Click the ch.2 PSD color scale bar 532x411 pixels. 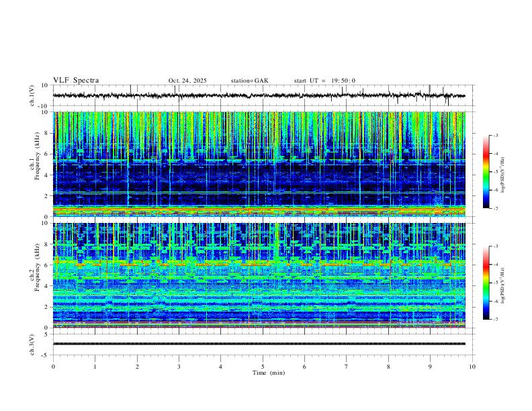[486, 283]
